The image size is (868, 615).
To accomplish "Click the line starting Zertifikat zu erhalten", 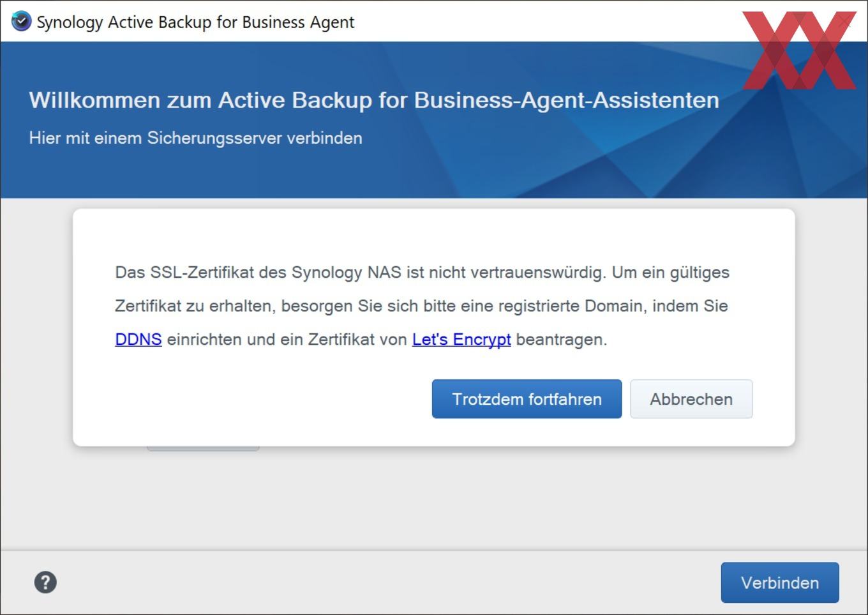I will [x=421, y=306].
